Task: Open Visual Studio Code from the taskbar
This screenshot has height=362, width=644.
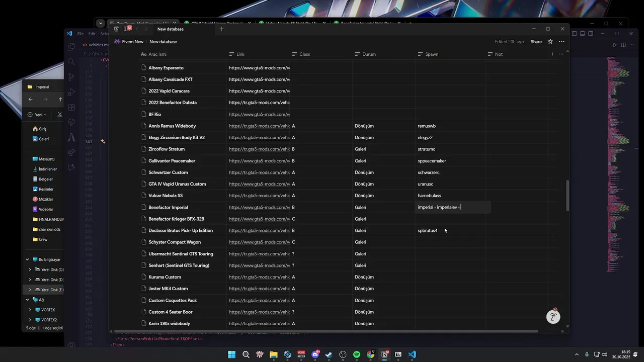Action: point(412,354)
